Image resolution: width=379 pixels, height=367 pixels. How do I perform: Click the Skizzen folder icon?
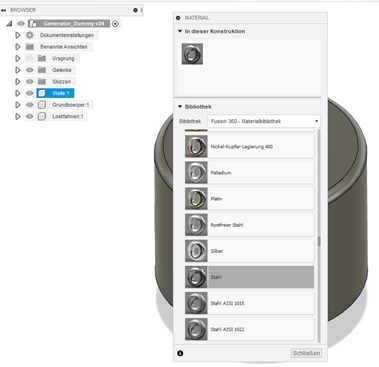coord(42,82)
